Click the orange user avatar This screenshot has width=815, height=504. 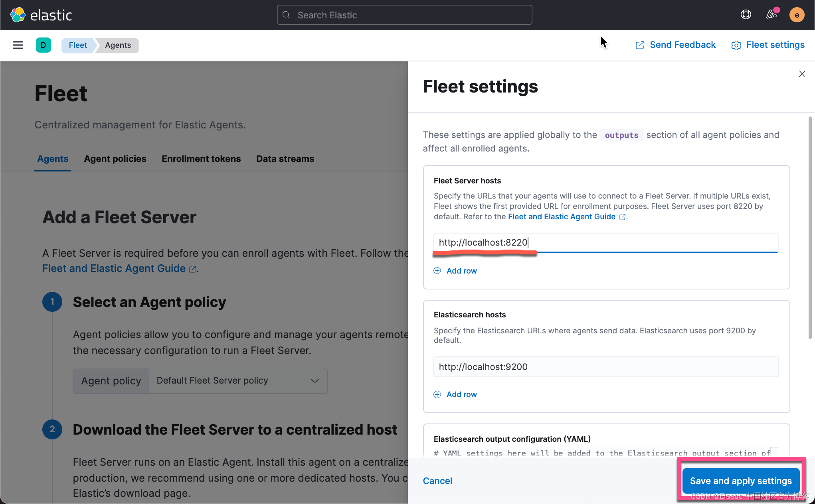point(797,15)
